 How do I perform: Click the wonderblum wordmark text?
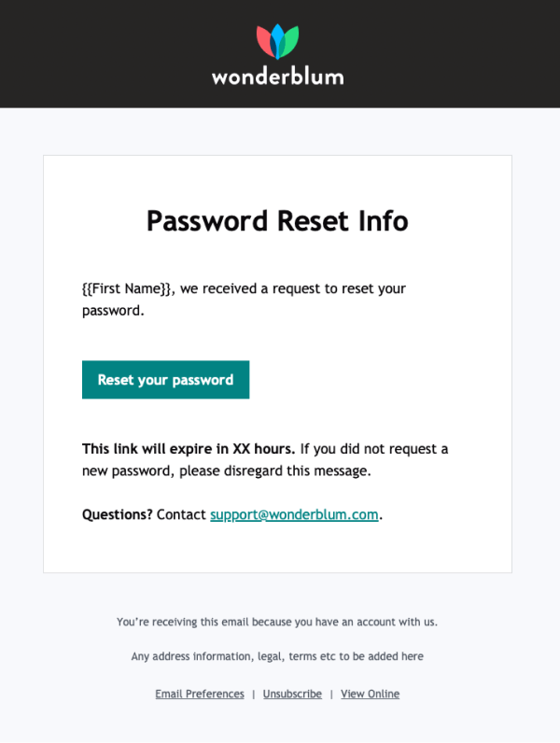point(277,77)
